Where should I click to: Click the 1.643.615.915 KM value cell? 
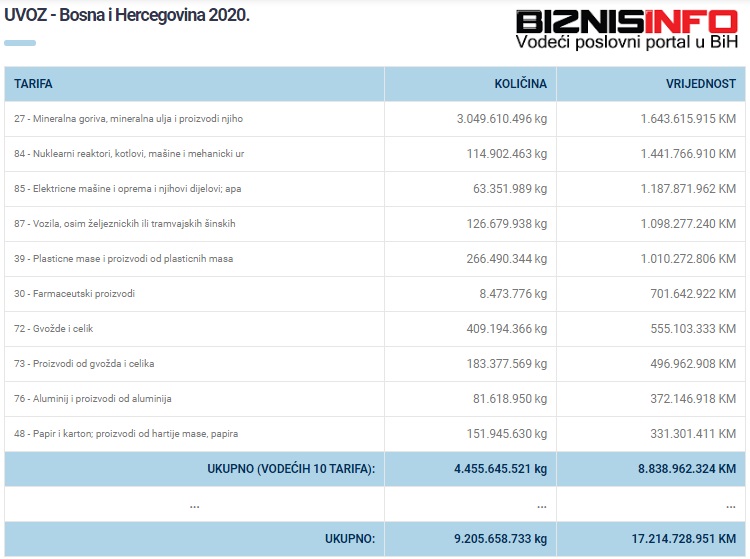click(x=688, y=119)
